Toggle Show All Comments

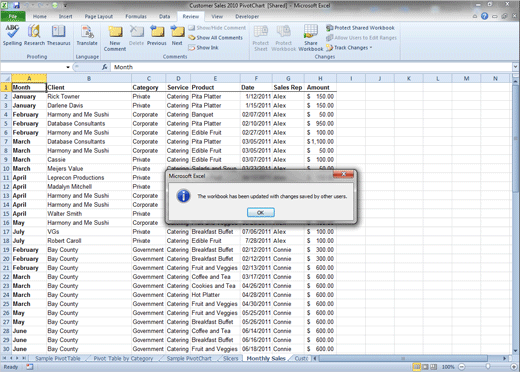point(215,38)
